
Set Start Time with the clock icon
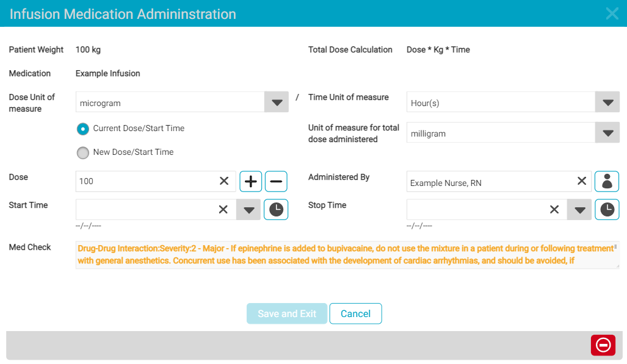point(276,209)
